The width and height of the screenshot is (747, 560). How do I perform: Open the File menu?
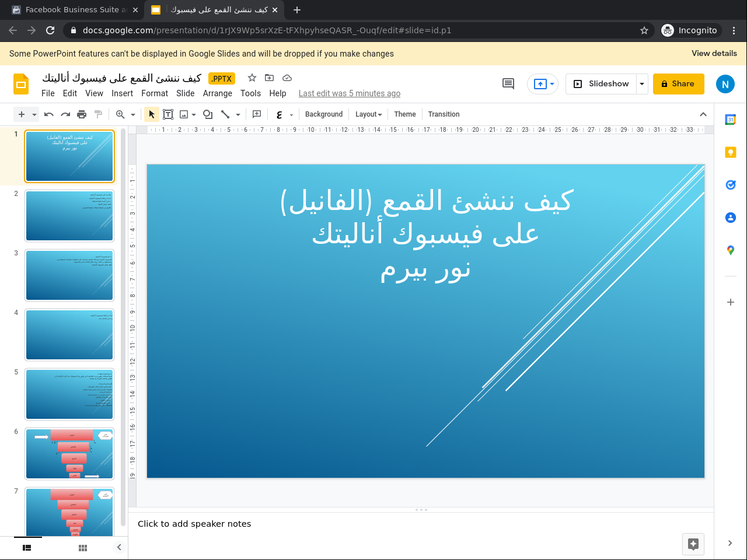48,93
